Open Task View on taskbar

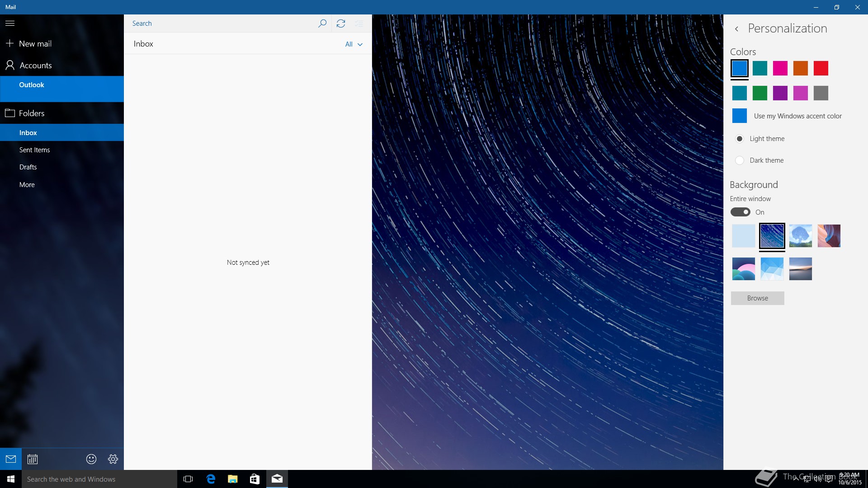click(188, 479)
